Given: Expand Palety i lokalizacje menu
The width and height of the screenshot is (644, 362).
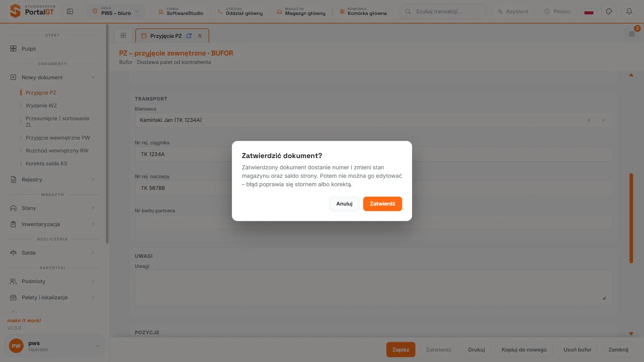Looking at the screenshot, I should [x=52, y=297].
